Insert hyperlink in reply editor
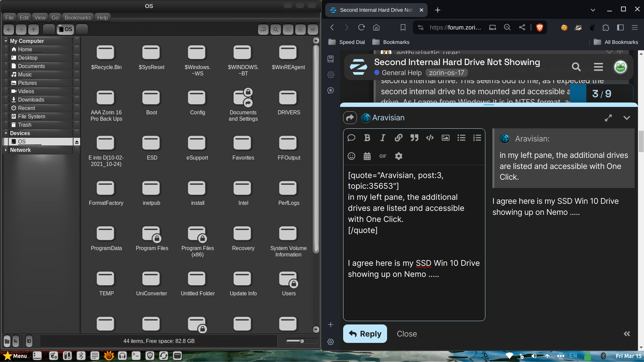The image size is (644, 362). (398, 138)
